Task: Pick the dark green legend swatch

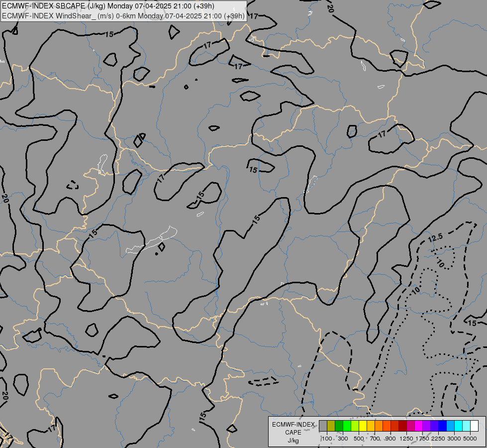Action: pos(339,426)
